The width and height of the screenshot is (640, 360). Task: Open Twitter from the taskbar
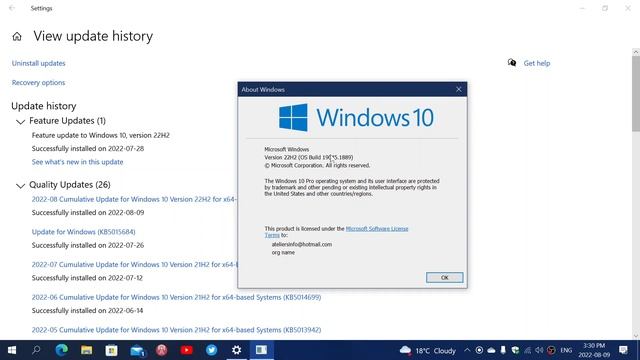click(x=211, y=350)
